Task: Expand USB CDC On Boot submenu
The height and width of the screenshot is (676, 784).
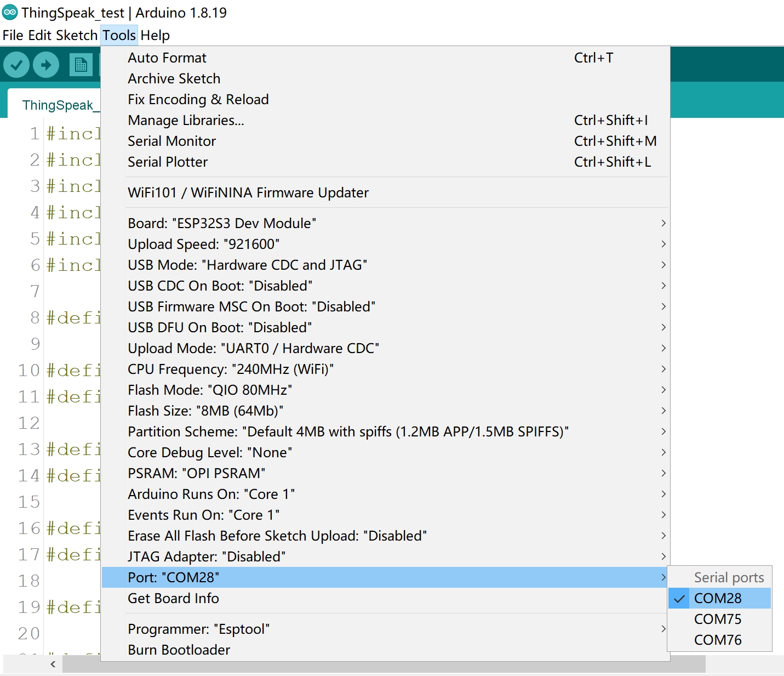Action: click(x=385, y=286)
